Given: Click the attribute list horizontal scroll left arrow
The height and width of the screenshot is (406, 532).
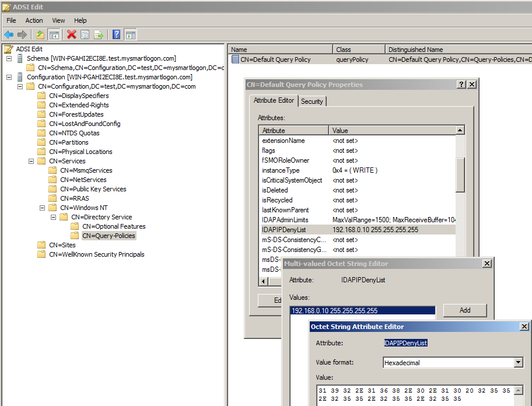Looking at the screenshot, I should coord(264,281).
